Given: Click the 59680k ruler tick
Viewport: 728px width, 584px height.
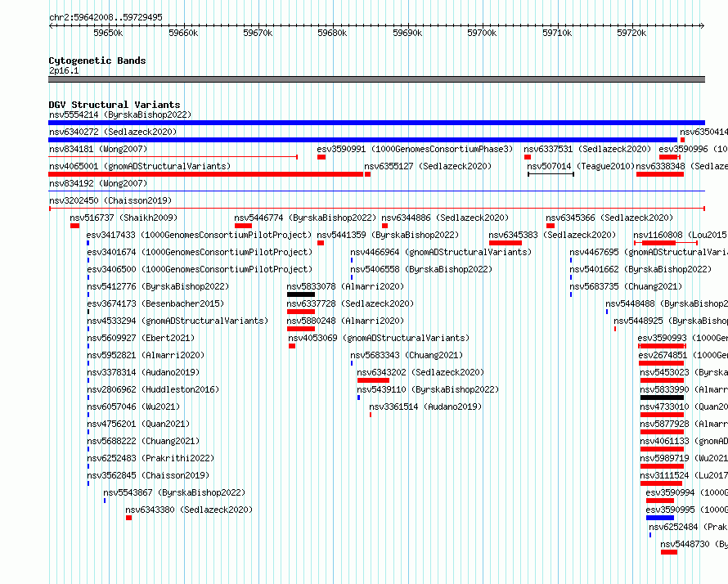Looking at the screenshot, I should 332,33.
